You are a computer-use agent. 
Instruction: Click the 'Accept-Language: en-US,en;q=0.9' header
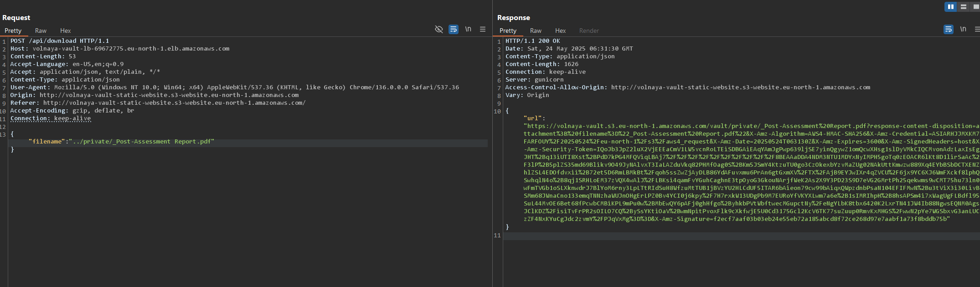[x=67, y=64]
